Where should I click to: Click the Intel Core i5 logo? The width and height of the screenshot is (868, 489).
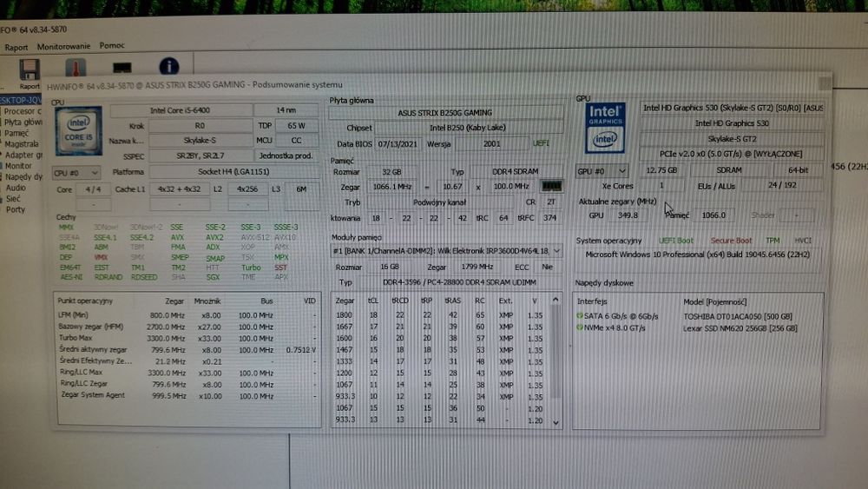79,130
